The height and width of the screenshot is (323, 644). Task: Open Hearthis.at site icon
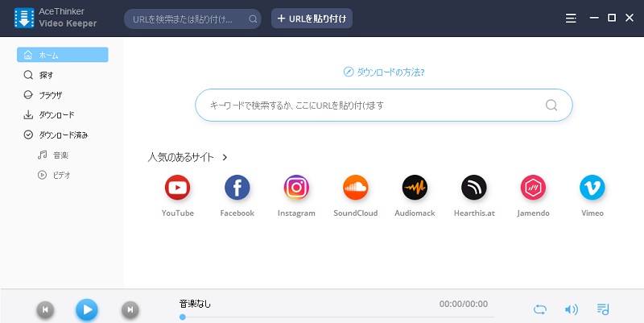tap(474, 188)
